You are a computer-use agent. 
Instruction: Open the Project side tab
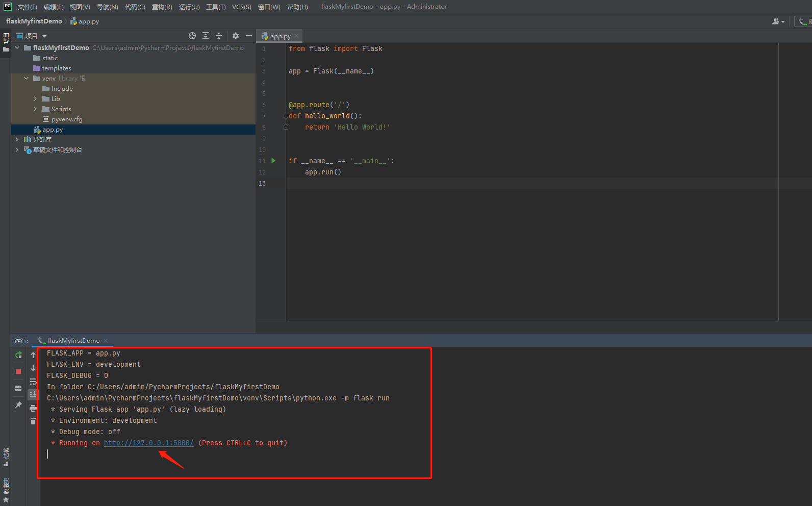pos(6,42)
